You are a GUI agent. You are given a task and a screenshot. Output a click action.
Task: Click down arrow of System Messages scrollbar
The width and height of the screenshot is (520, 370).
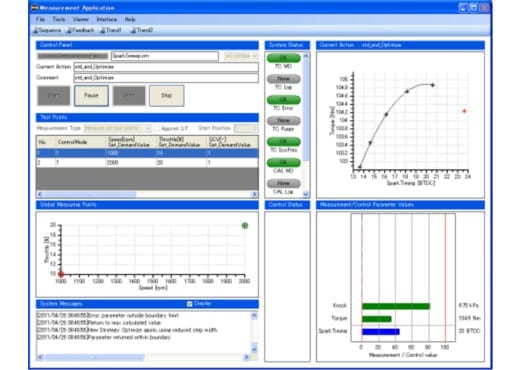254,349
